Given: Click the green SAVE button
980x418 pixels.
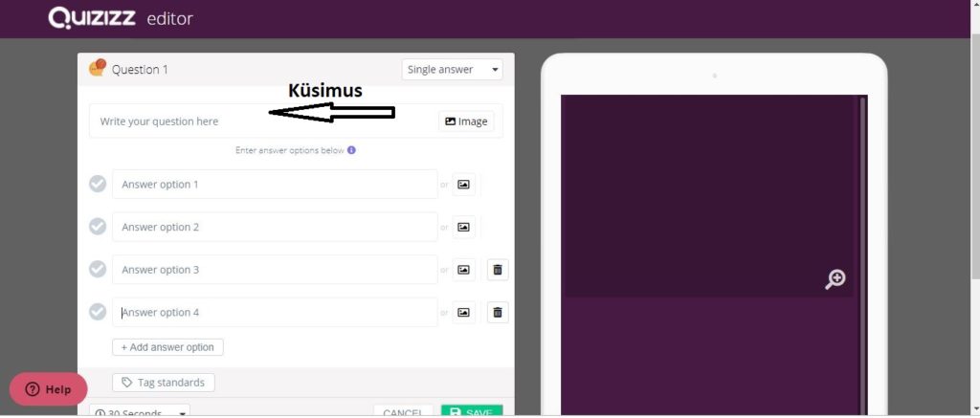Looking at the screenshot, I should point(472,411).
